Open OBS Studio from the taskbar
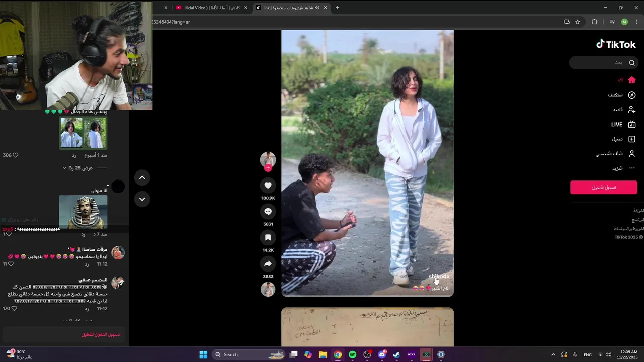Image resolution: width=644 pixels, height=362 pixels. point(367,354)
